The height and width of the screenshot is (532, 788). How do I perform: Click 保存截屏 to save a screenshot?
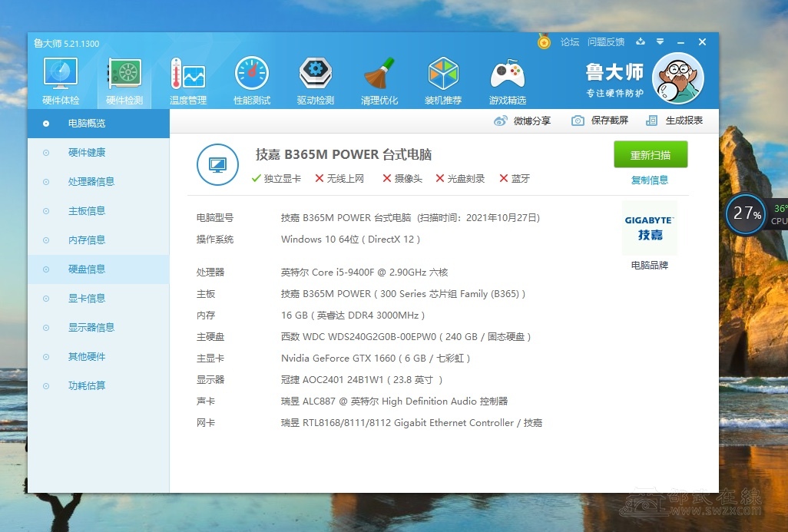[x=600, y=121]
